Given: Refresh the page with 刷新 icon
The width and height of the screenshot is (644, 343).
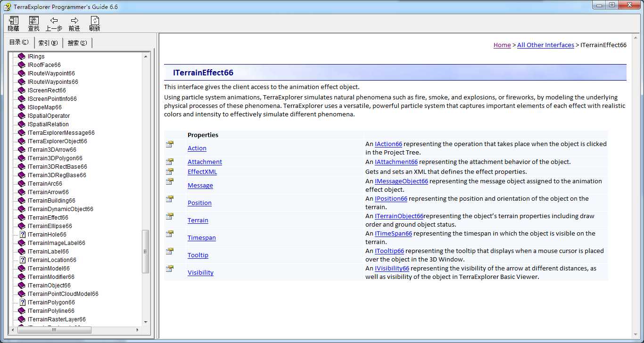Looking at the screenshot, I should point(95,21).
